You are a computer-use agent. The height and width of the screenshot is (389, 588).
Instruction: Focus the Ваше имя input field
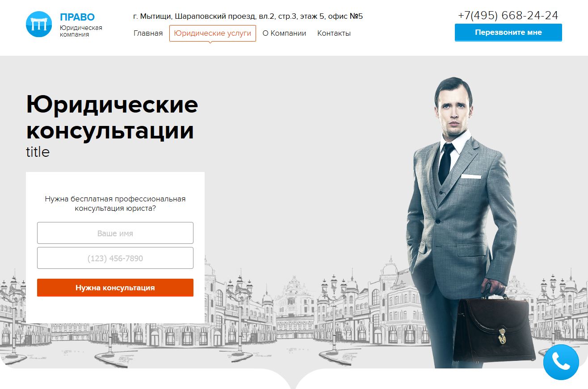click(x=115, y=233)
